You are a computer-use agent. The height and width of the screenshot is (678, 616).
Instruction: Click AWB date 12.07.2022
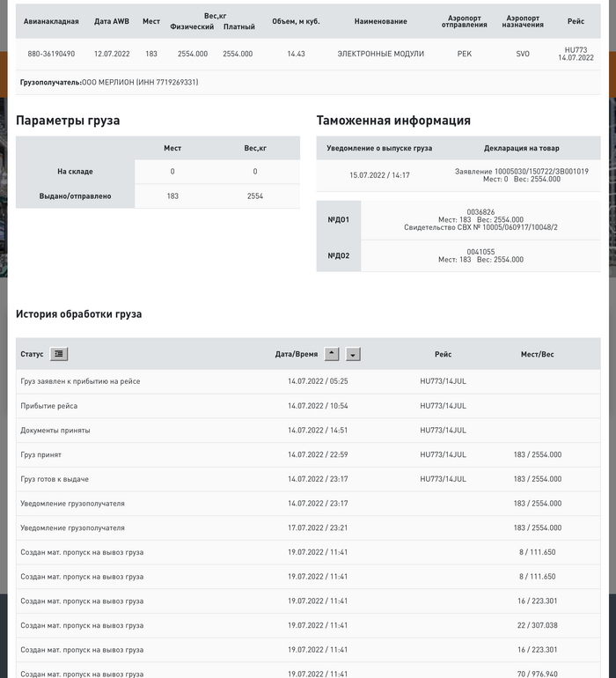pyautogui.click(x=112, y=54)
